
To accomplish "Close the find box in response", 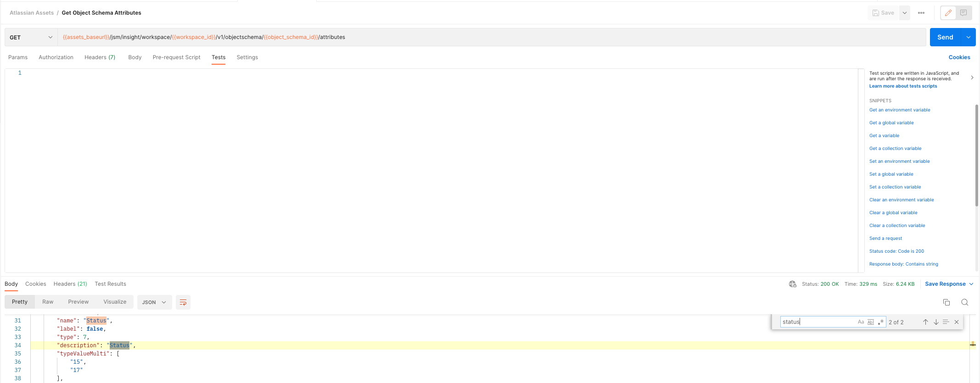I will point(957,322).
